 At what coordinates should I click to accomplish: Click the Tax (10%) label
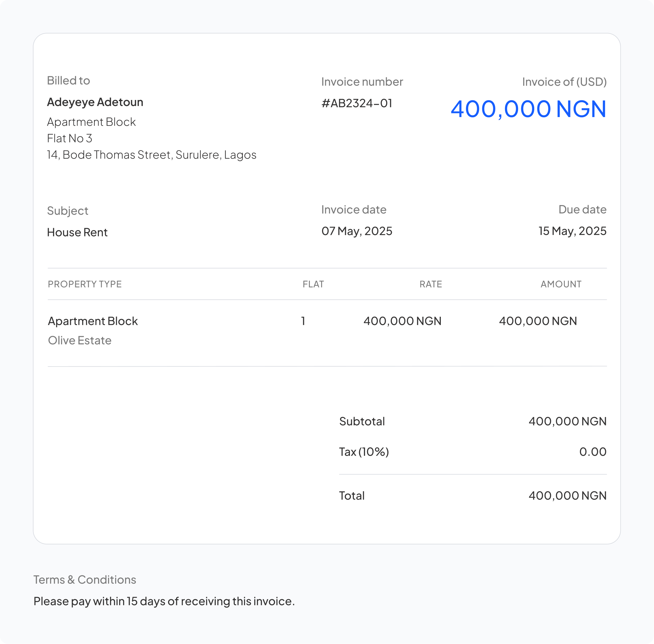364,452
